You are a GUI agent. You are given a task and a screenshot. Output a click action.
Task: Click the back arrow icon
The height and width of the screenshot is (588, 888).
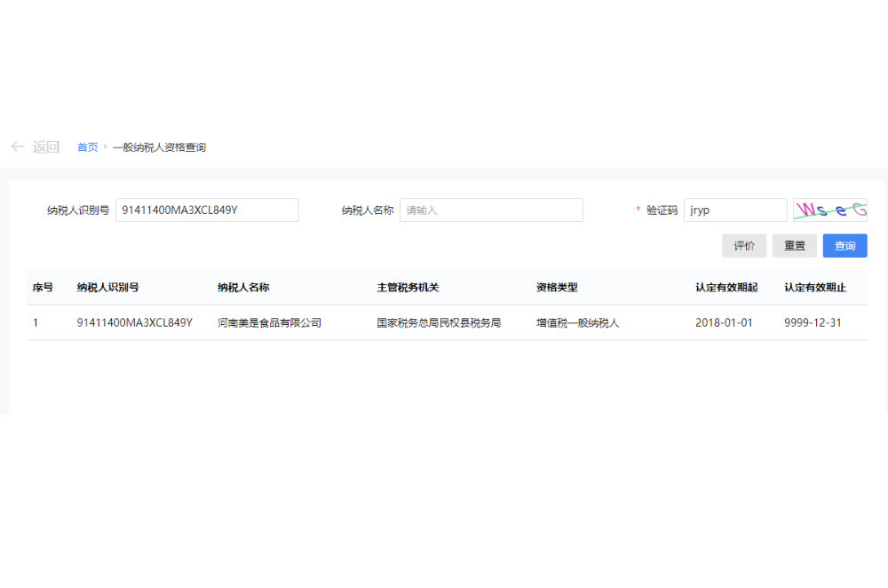tap(18, 147)
